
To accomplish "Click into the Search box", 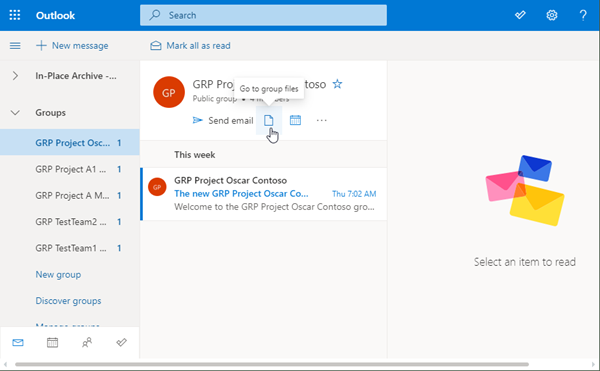I will [x=263, y=15].
